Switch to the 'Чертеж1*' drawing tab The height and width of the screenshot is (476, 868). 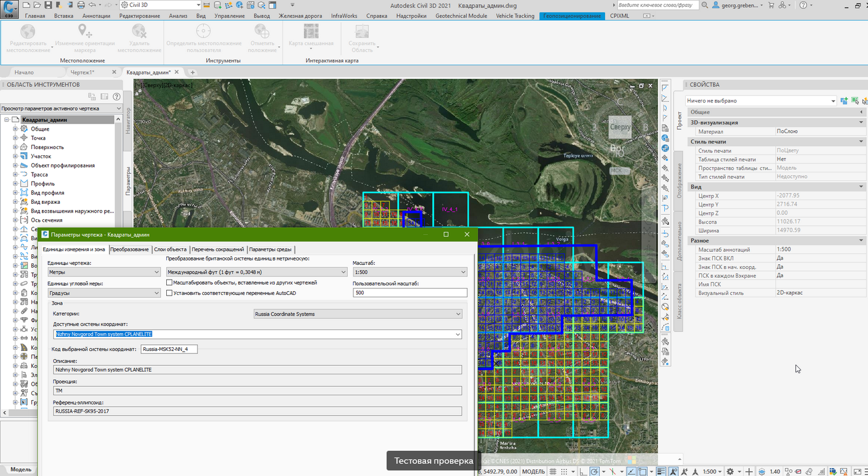(x=82, y=73)
